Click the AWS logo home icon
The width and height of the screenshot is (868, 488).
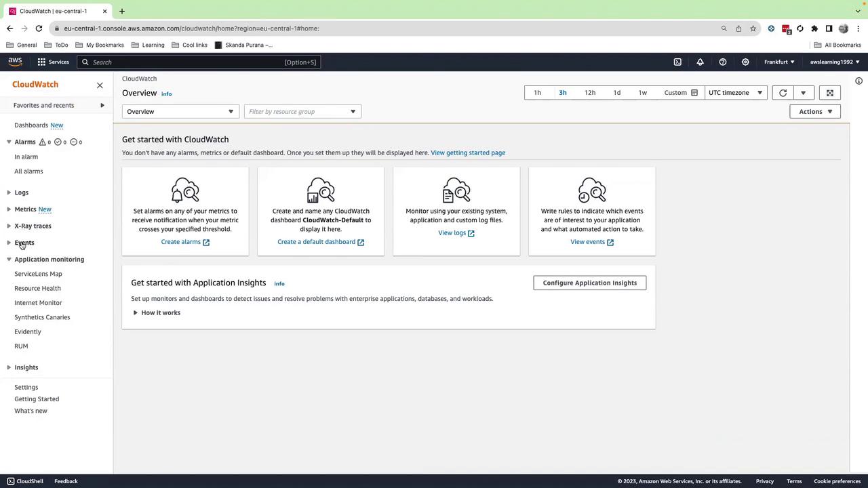coord(15,62)
